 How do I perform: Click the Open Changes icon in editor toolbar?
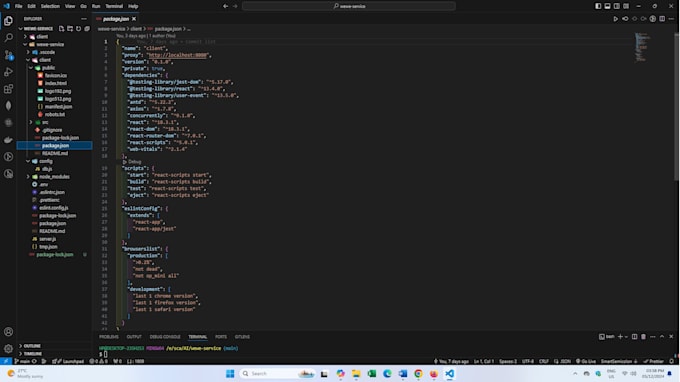pyautogui.click(x=625, y=19)
